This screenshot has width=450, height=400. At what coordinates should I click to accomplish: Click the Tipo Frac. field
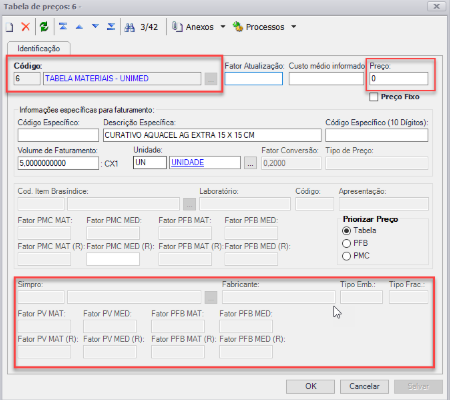coord(409,297)
